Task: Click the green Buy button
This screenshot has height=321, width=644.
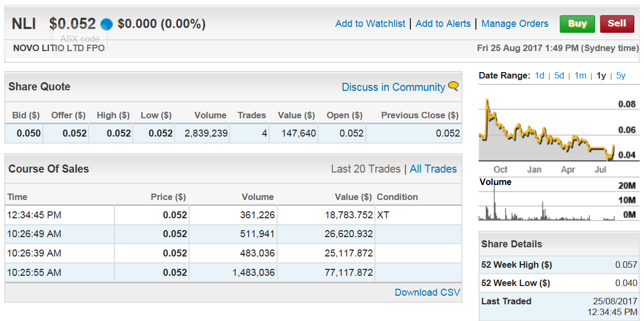Action: (x=577, y=24)
